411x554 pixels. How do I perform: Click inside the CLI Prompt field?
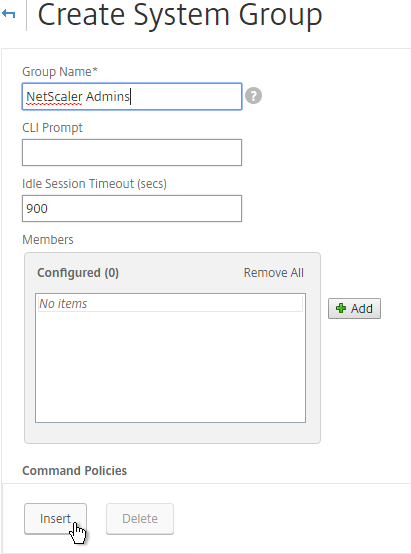(132, 152)
